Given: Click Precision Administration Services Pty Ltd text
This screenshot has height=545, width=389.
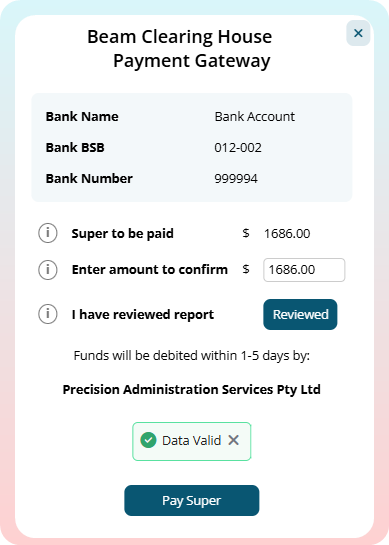Looking at the screenshot, I should click(192, 389).
